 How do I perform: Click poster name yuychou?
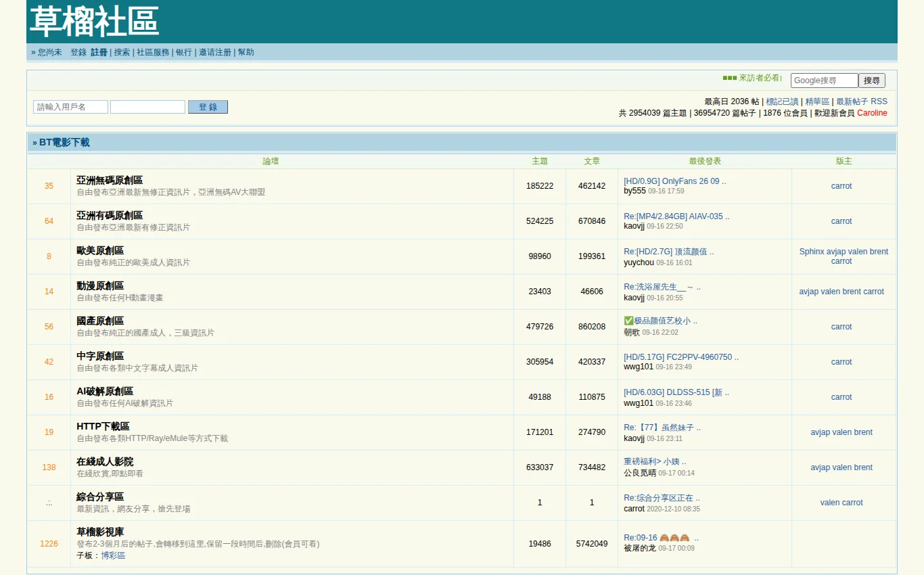click(x=639, y=262)
